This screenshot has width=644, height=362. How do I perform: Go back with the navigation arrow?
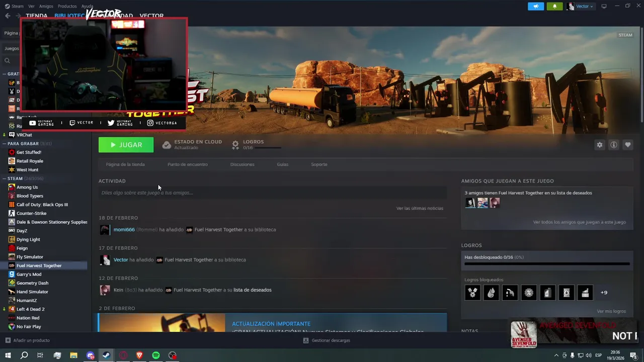click(8, 16)
